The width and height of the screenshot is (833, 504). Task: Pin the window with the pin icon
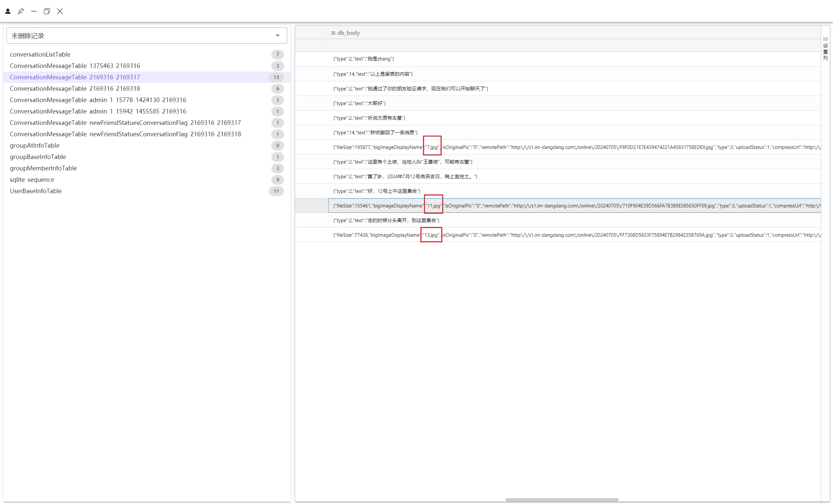21,11
